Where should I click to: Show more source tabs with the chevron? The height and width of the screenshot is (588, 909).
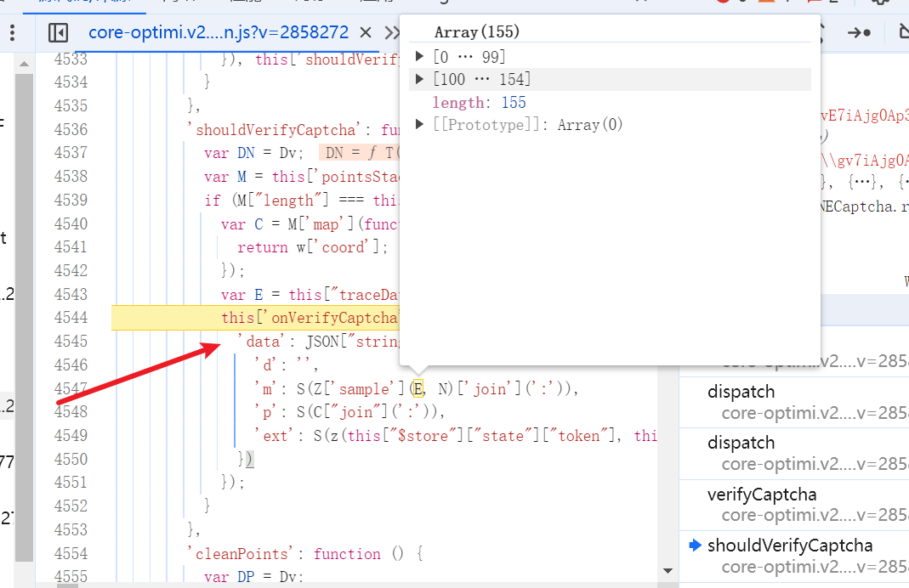pos(393,32)
